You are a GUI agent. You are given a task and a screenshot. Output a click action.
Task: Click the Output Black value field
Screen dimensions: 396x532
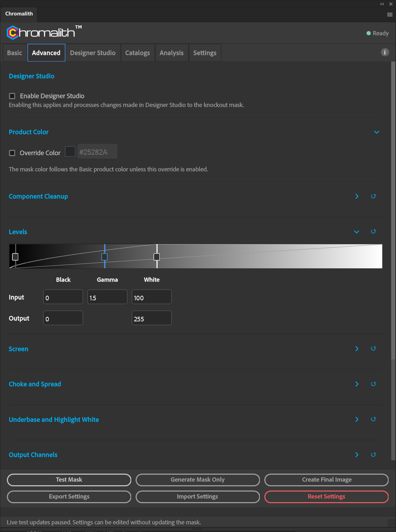[x=63, y=318]
